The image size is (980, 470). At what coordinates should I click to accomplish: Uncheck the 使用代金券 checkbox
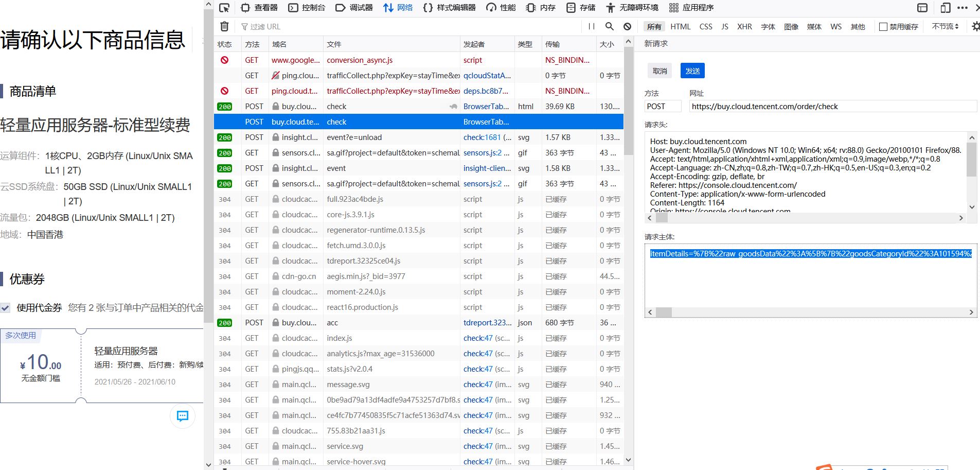pos(6,308)
